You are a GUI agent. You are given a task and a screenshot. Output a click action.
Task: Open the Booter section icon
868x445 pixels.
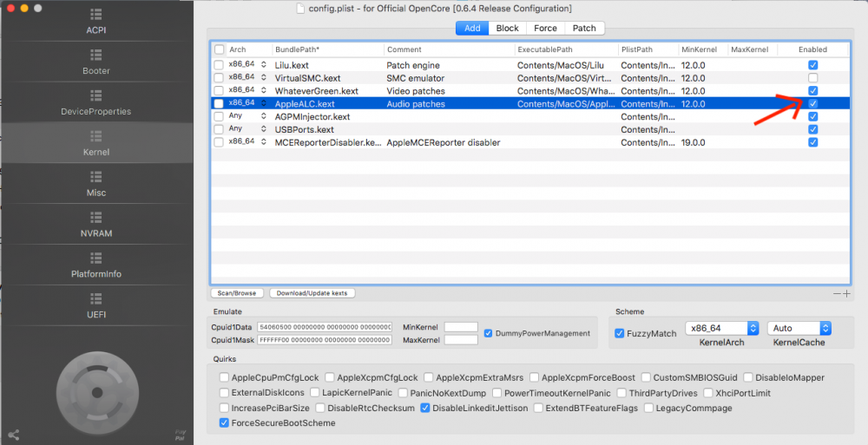(95, 55)
